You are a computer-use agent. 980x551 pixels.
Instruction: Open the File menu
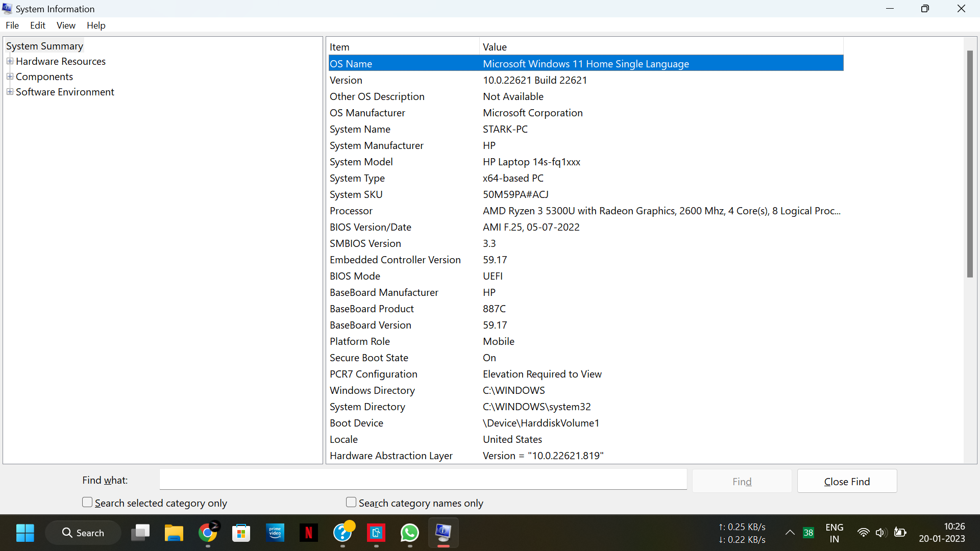point(12,26)
